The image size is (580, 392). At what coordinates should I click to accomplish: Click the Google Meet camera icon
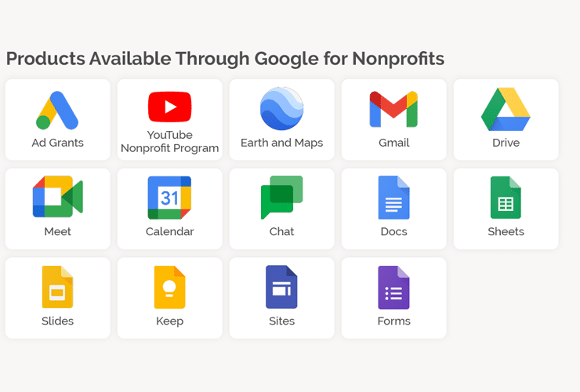tap(58, 196)
